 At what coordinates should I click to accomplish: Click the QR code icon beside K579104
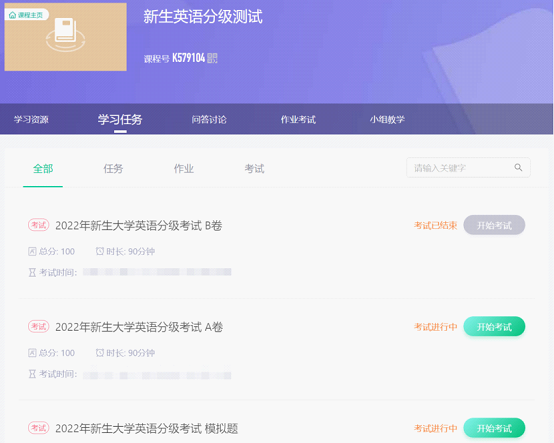(x=212, y=58)
